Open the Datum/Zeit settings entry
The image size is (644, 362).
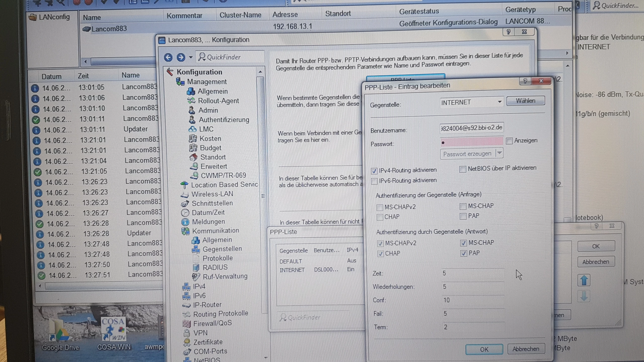point(208,213)
